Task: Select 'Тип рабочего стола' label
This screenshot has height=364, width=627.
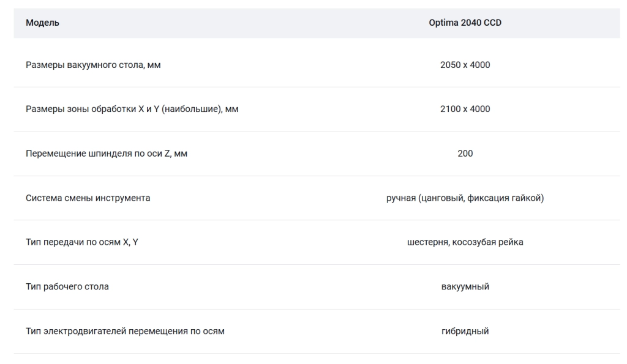Action: point(67,287)
